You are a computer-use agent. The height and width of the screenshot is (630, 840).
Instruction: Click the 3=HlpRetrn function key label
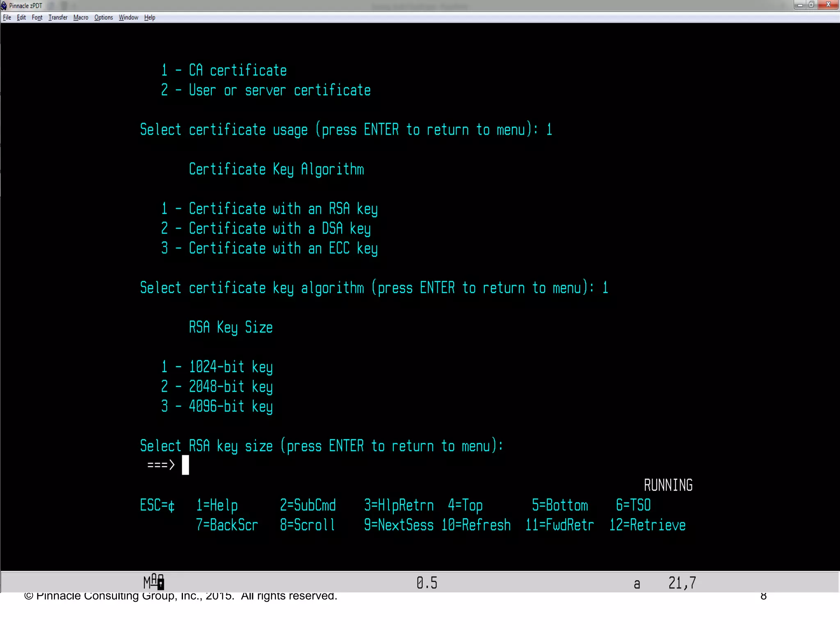(x=399, y=505)
